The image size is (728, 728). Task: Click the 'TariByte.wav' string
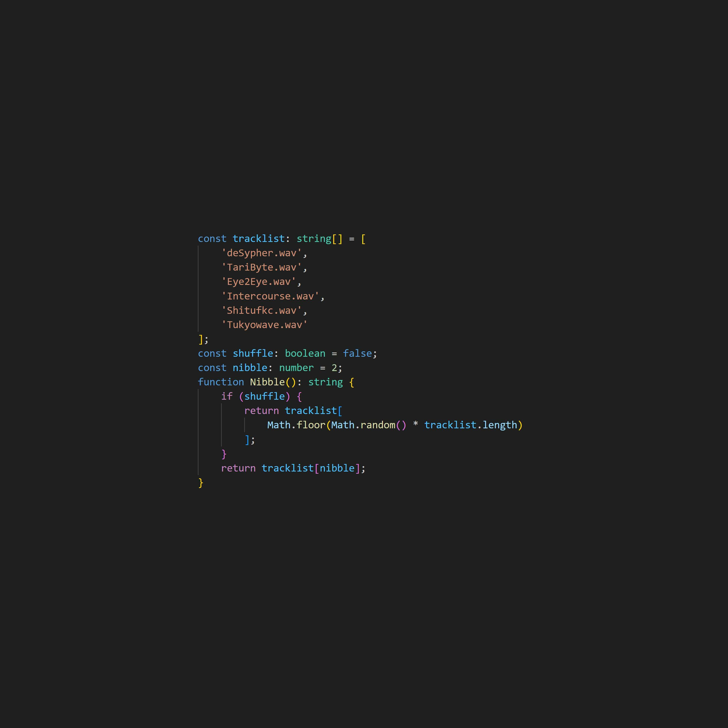click(262, 267)
